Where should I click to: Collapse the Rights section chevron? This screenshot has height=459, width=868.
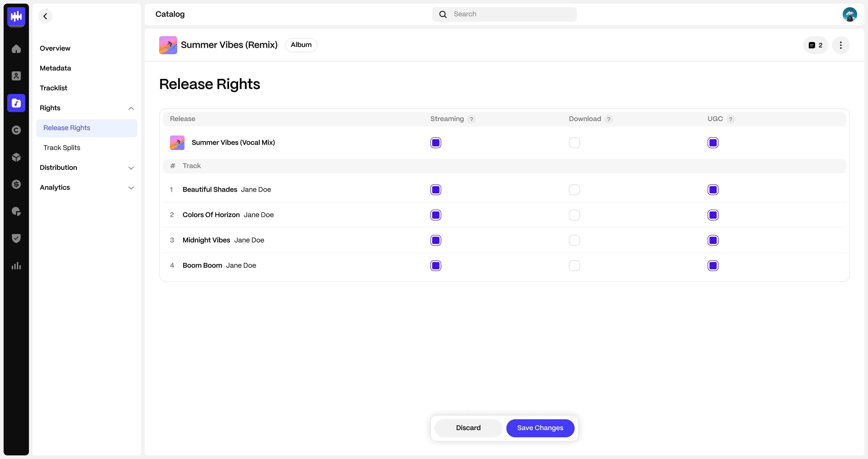tap(131, 108)
